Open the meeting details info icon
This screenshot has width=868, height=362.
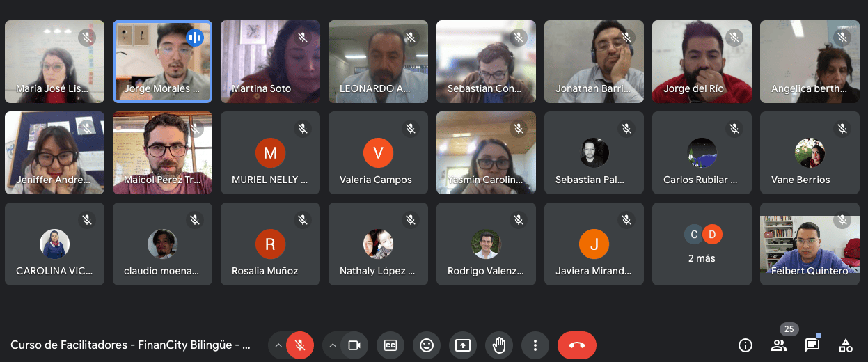(x=745, y=345)
